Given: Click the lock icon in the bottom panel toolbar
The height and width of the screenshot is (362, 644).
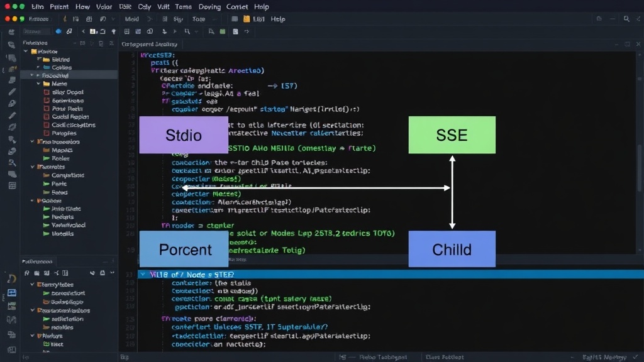Looking at the screenshot, I should (103, 273).
